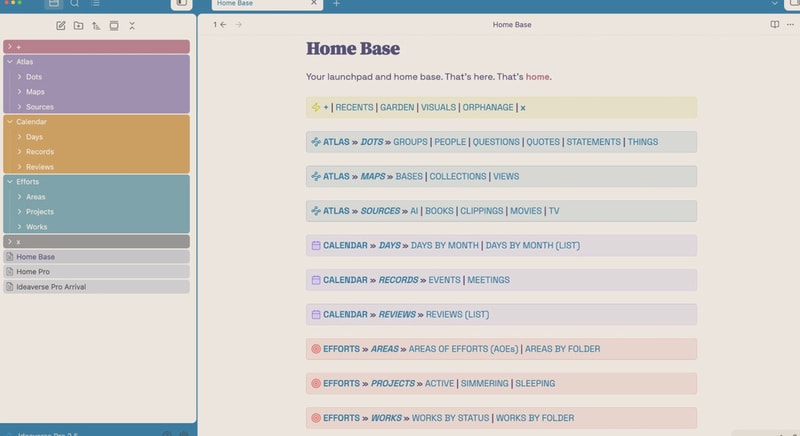The height and width of the screenshot is (436, 800).
Task: Click the DAYS BY MONTH link
Action: tap(445, 245)
